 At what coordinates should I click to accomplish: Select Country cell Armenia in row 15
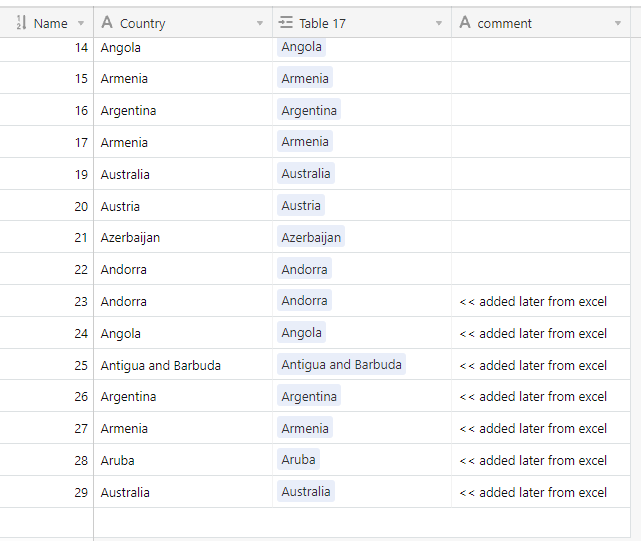[x=183, y=78]
